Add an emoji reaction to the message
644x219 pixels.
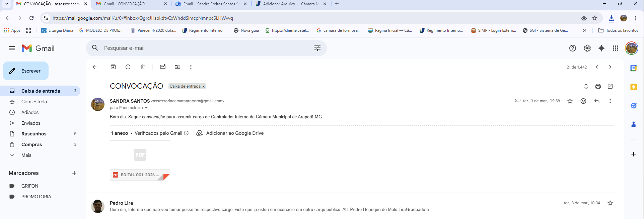583,101
